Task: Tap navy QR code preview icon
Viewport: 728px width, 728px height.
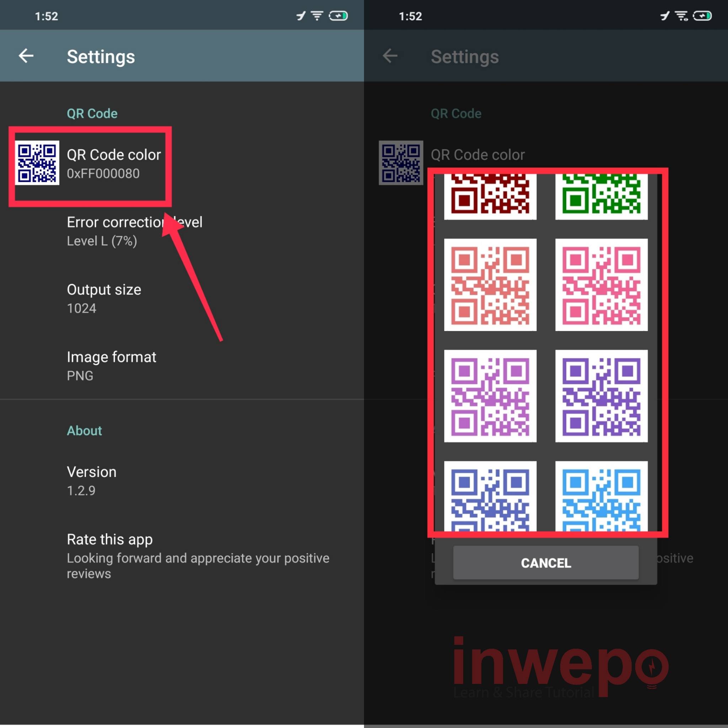Action: pyautogui.click(x=37, y=163)
